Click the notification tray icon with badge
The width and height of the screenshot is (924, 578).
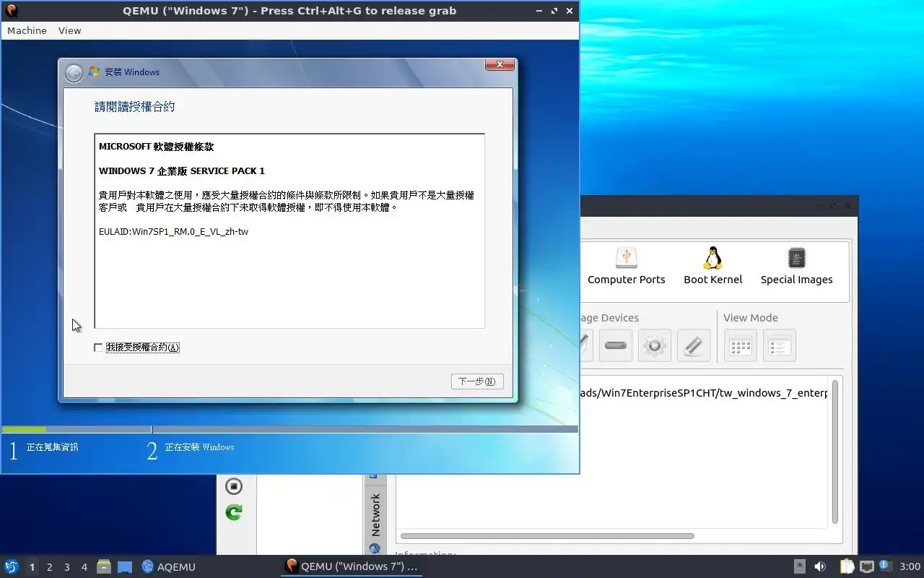[x=885, y=566]
